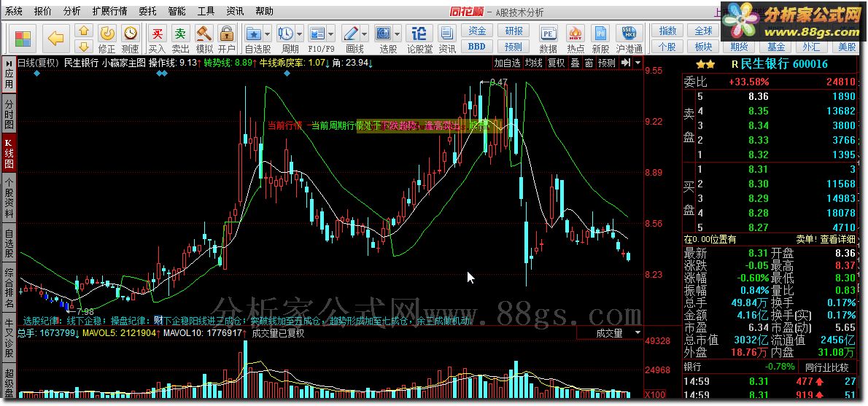Viewport: 868px width, 406px height.
Task: Open the 委托 menu
Action: pos(148,11)
